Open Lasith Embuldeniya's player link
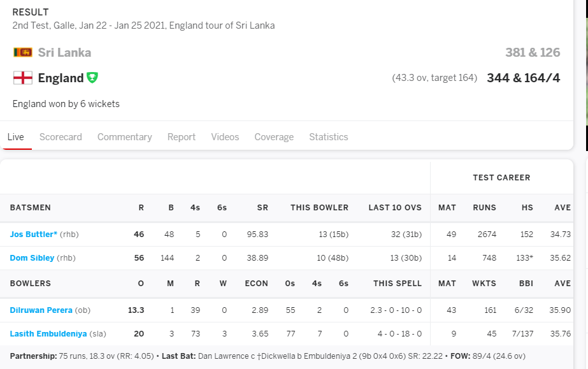The height and width of the screenshot is (369, 588). 48,334
